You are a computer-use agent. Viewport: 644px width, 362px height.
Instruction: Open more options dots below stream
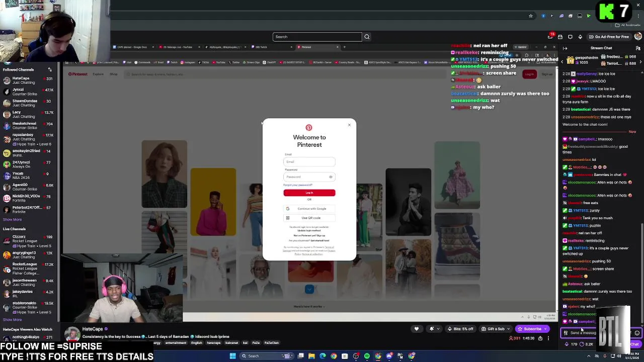[549, 338]
